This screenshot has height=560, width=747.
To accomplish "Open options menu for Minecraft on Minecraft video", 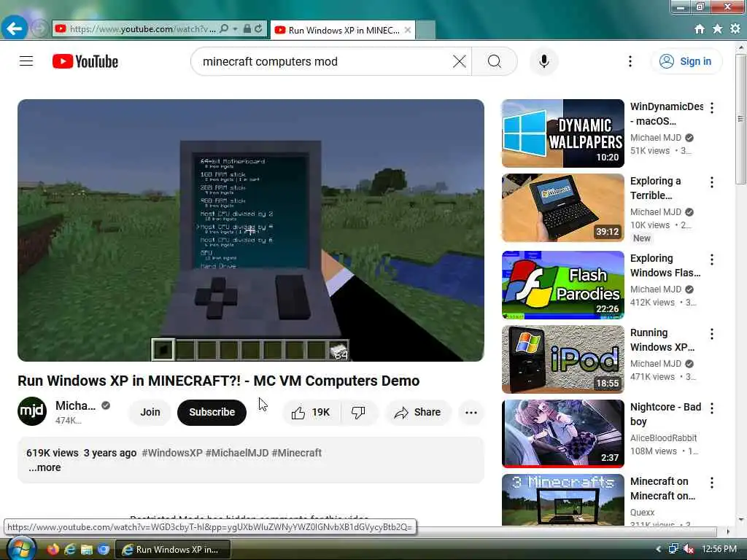I will coord(712,483).
